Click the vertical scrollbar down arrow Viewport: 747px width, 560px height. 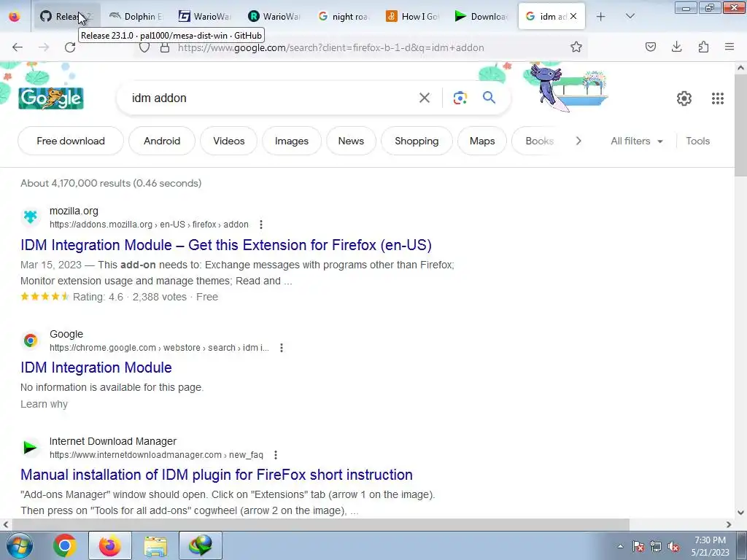click(741, 513)
